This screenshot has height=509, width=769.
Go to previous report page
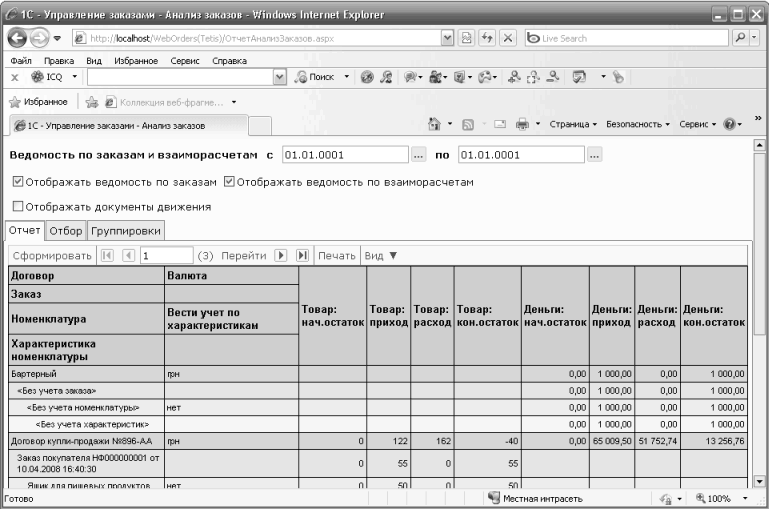[127, 255]
